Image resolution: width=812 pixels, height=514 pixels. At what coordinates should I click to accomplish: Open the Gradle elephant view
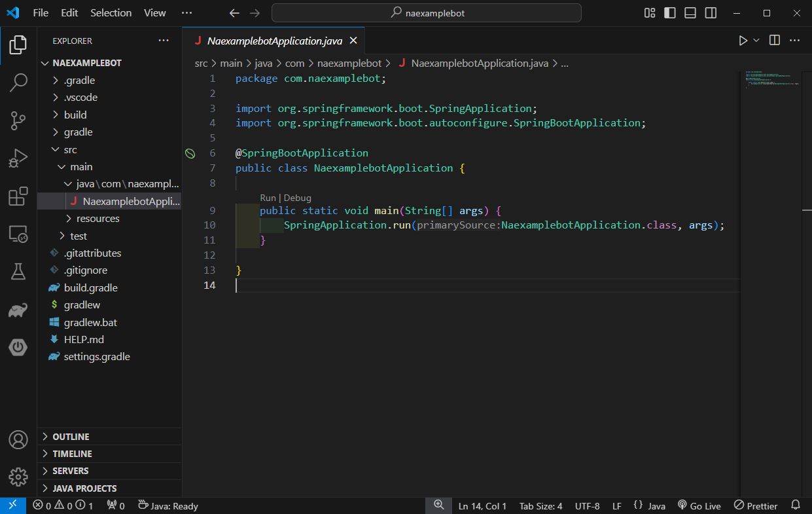pyautogui.click(x=18, y=310)
